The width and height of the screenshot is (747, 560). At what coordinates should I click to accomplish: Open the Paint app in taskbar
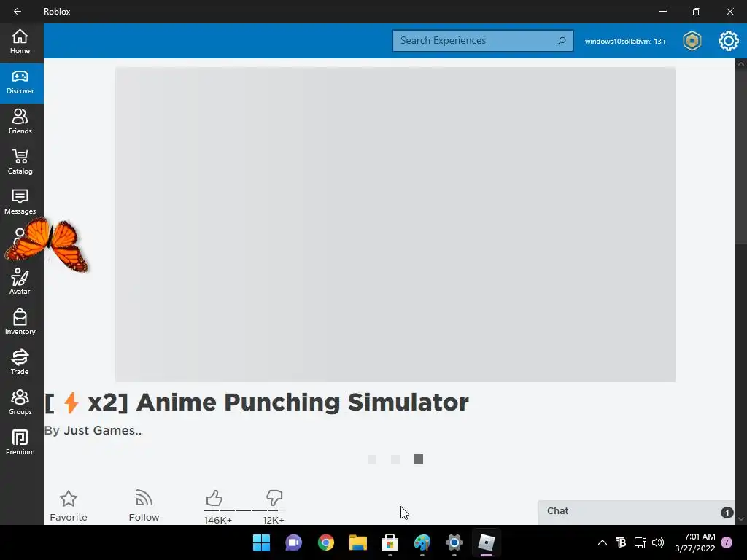[422, 542]
